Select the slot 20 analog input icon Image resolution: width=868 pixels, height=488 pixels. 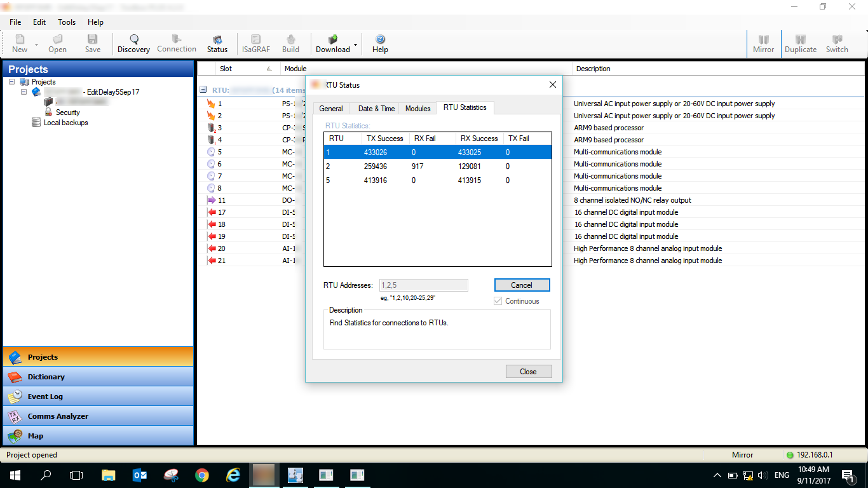click(x=211, y=248)
